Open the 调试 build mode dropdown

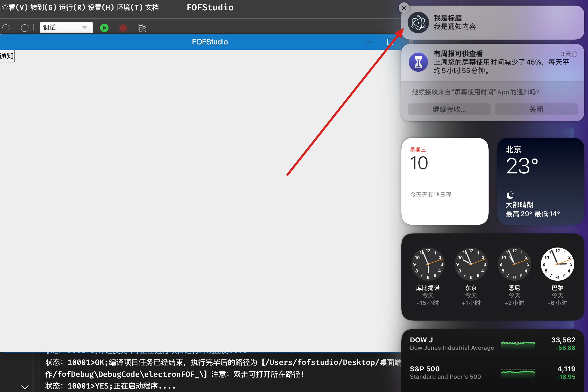click(x=66, y=28)
